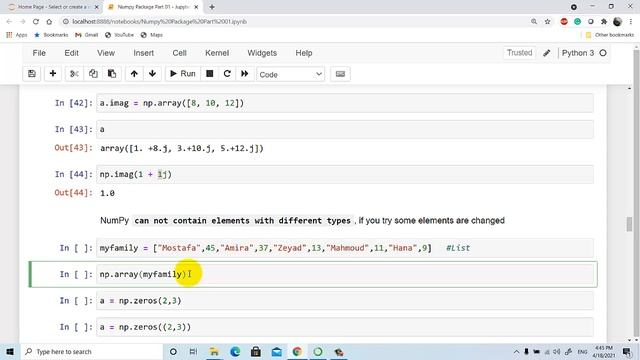
Task: Insert a cell below with the plus icon
Action: tap(53, 74)
